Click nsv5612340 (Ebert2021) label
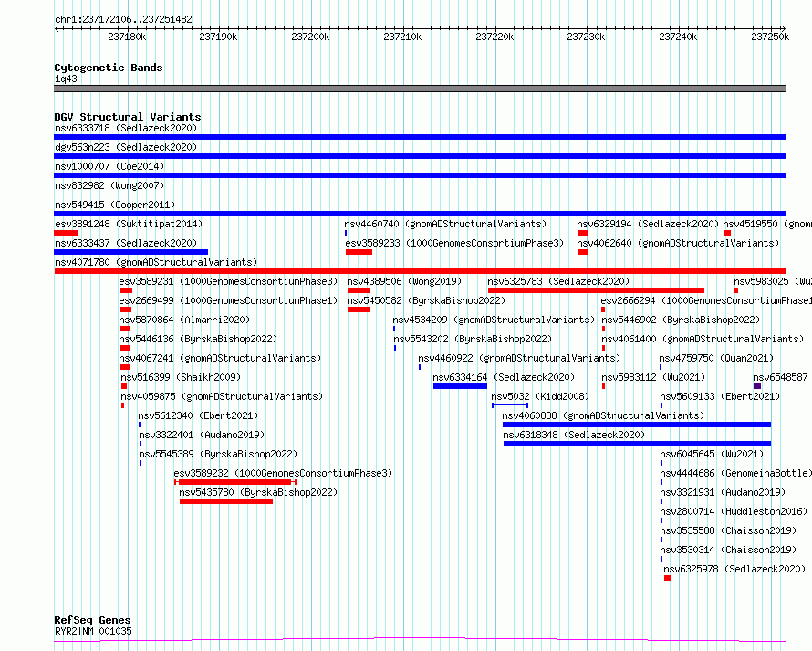This screenshot has width=812, height=651. (198, 415)
